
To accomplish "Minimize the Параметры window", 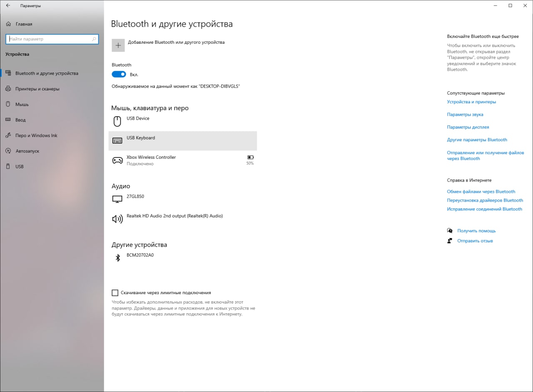I will click(x=496, y=6).
